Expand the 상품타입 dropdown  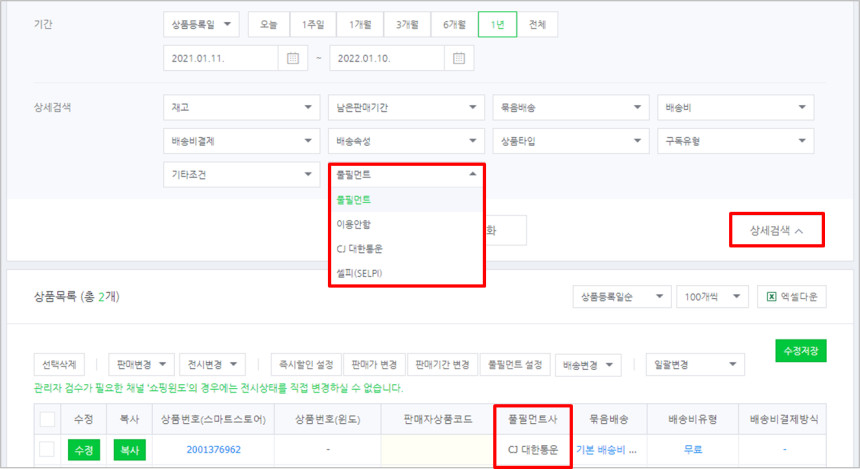(571, 141)
